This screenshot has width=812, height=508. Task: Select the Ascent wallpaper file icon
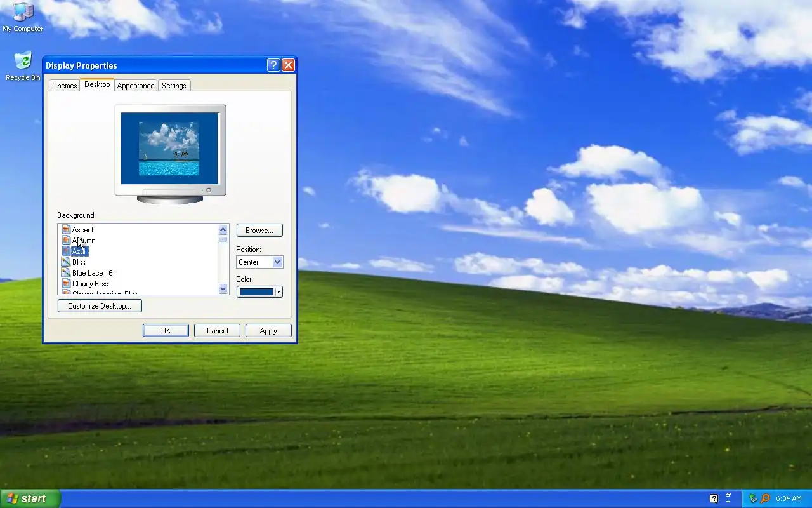66,230
